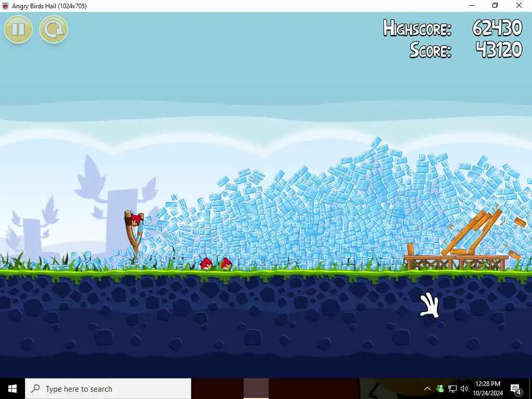Open the volume control in system tray
Viewport: 532px width, 399px height.
(464, 389)
